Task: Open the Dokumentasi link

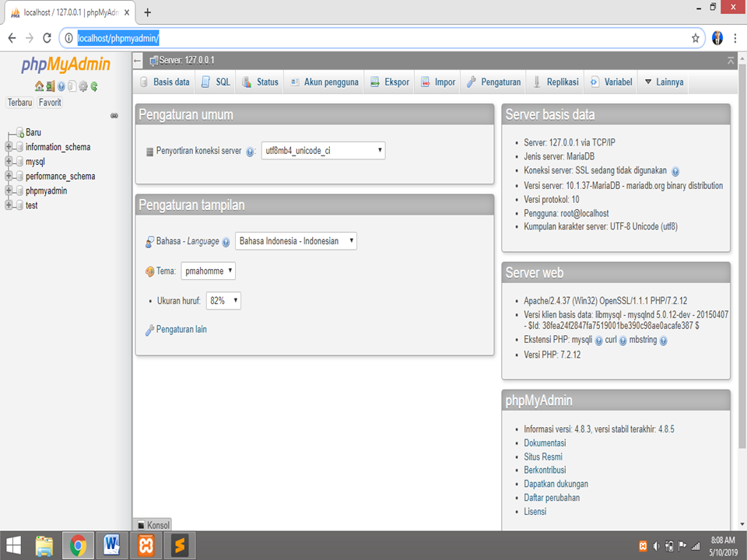Action: click(545, 443)
